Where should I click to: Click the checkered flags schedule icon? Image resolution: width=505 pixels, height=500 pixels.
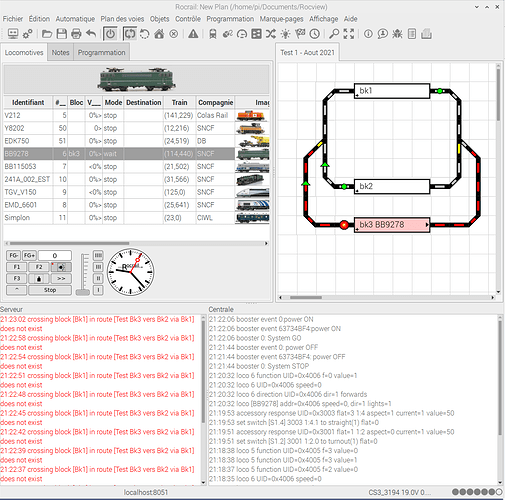pyautogui.click(x=300, y=34)
